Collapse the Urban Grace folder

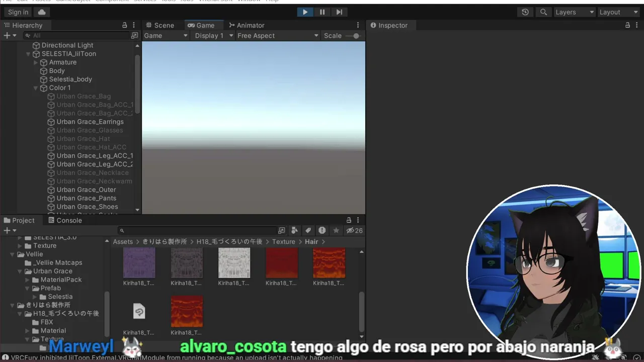pyautogui.click(x=21, y=271)
